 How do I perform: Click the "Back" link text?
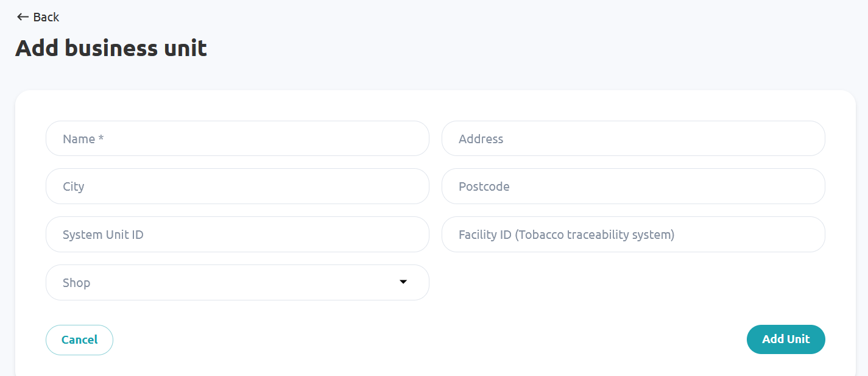[x=46, y=17]
